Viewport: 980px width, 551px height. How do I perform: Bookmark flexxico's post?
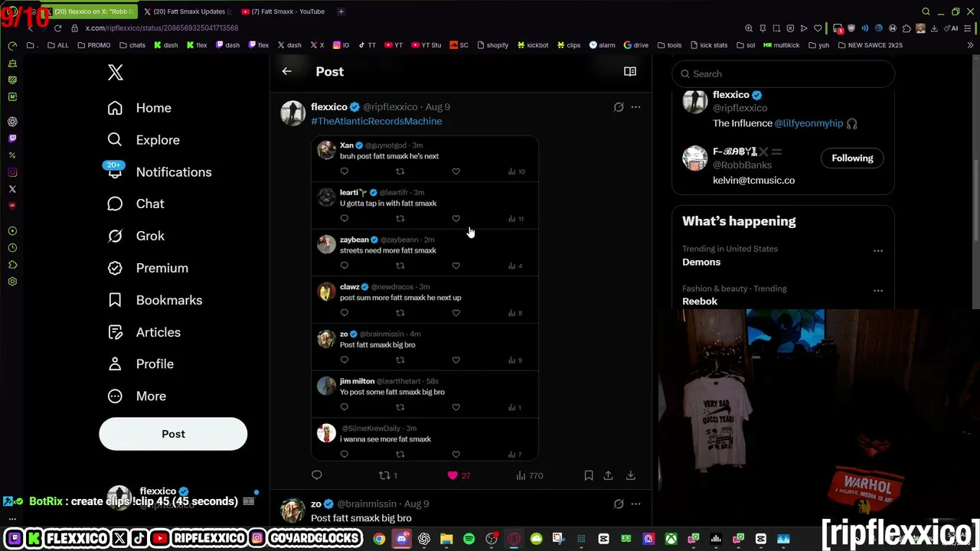pyautogui.click(x=589, y=475)
